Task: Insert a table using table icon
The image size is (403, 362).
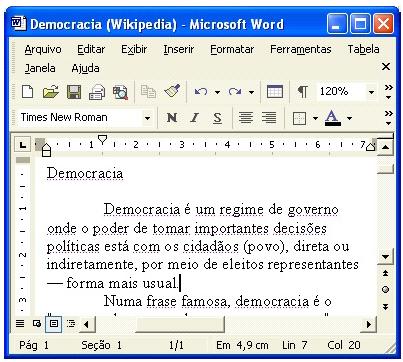Action: (x=275, y=91)
